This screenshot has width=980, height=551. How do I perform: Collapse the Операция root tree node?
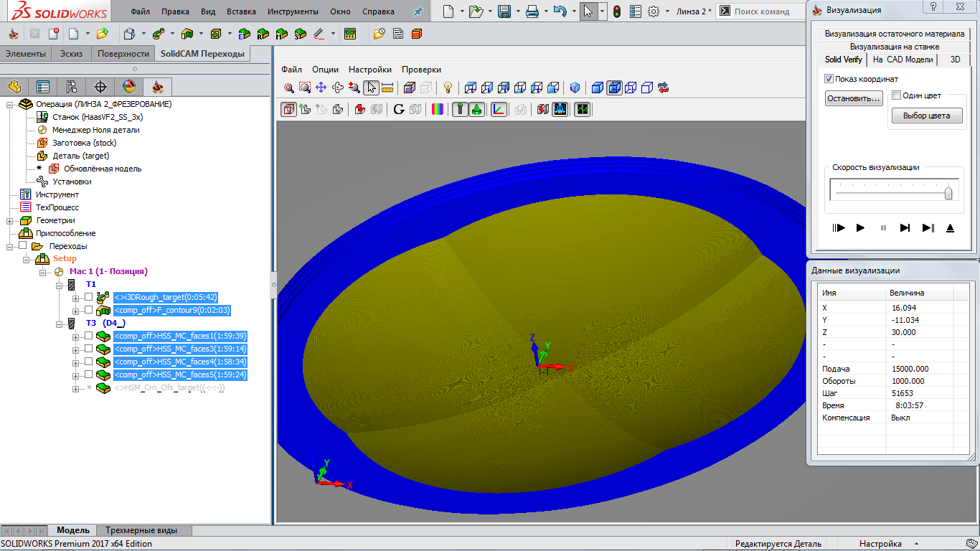(x=10, y=104)
